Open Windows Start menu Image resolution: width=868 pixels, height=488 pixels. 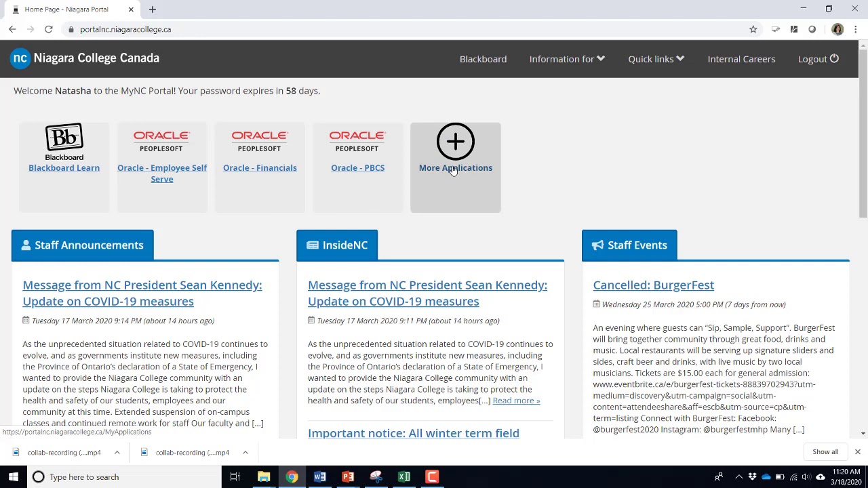13,476
